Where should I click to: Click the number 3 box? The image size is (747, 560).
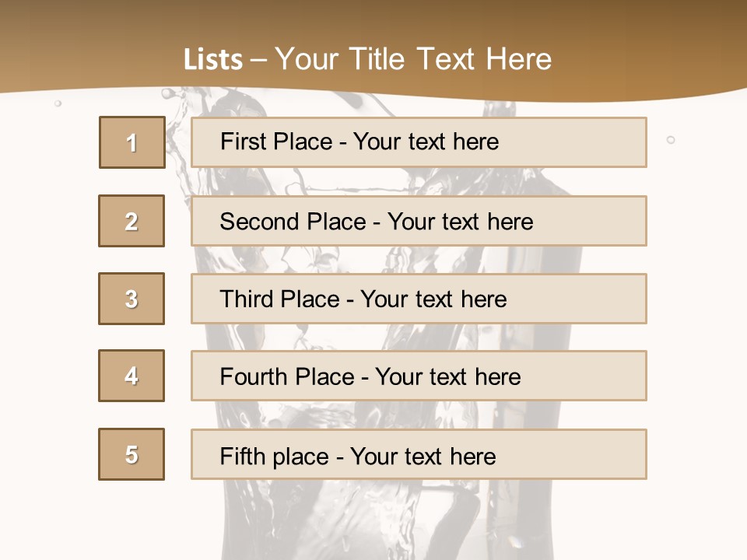(132, 299)
